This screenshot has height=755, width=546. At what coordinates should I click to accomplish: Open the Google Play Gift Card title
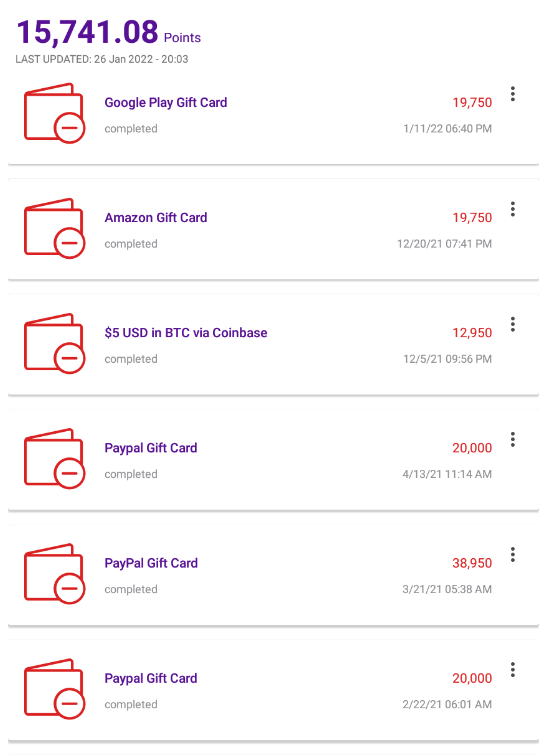166,103
